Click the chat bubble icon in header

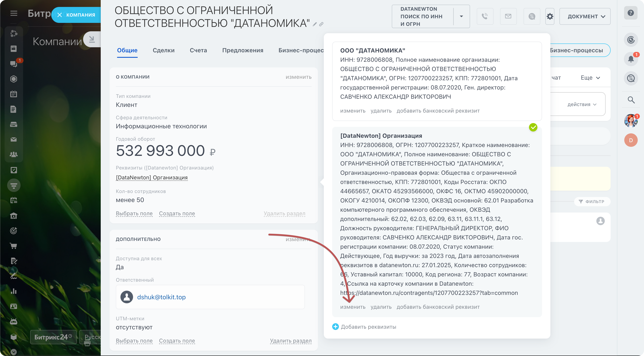click(x=532, y=17)
